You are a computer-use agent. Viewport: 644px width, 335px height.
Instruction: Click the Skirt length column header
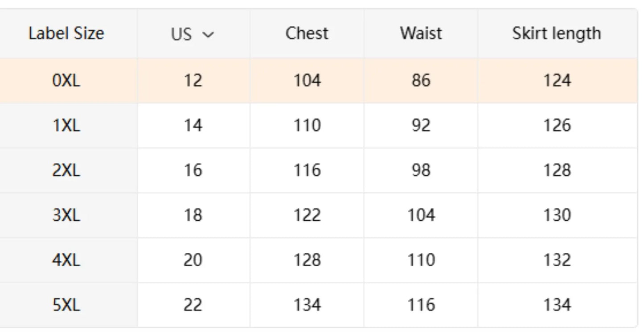556,33
